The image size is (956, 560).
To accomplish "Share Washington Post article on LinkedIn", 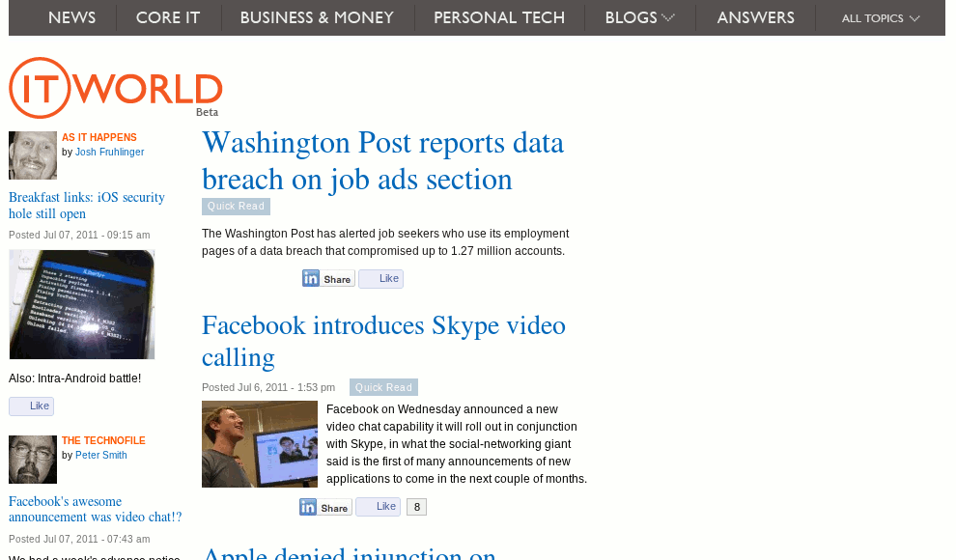I will coord(328,278).
